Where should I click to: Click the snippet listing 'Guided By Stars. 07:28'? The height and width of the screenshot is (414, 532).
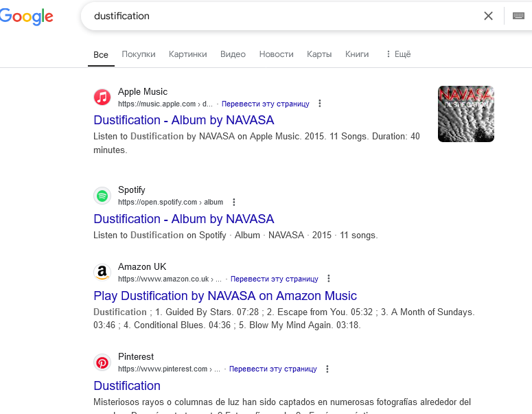click(x=284, y=319)
